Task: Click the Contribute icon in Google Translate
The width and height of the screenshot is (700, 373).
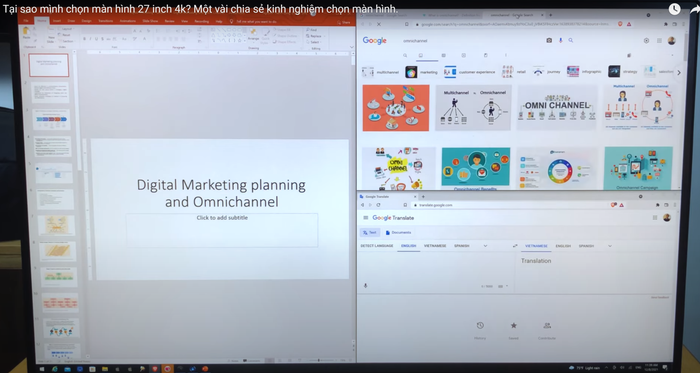Action: coord(547,326)
